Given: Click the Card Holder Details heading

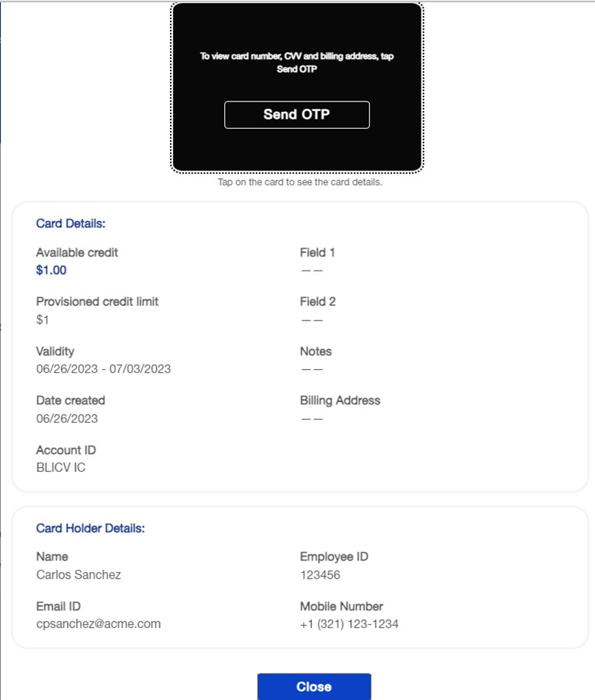Looking at the screenshot, I should point(90,528).
